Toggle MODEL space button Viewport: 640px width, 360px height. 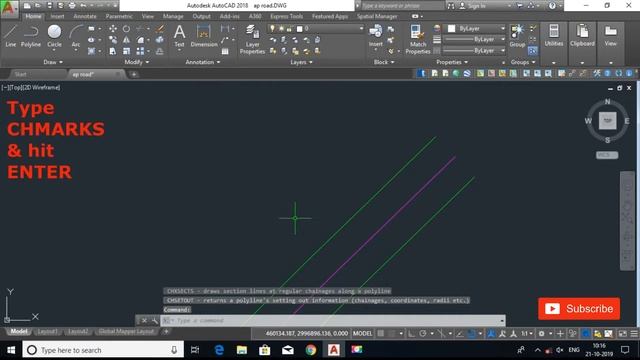tap(362, 333)
